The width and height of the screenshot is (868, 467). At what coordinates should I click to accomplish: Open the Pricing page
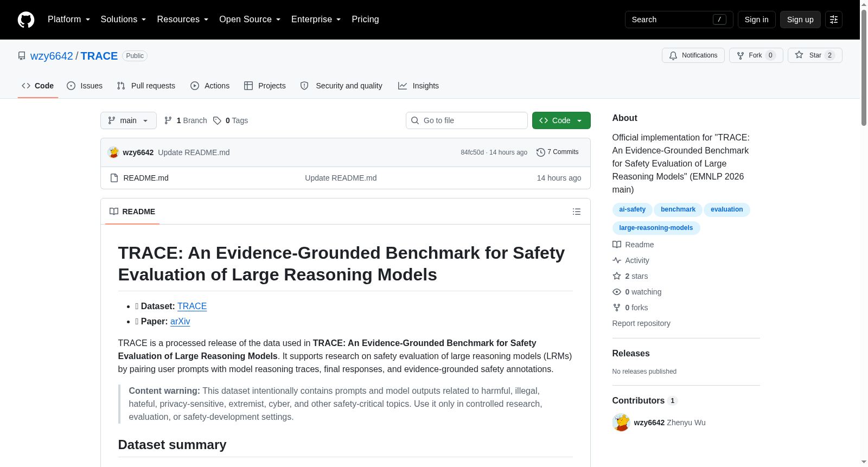[365, 20]
